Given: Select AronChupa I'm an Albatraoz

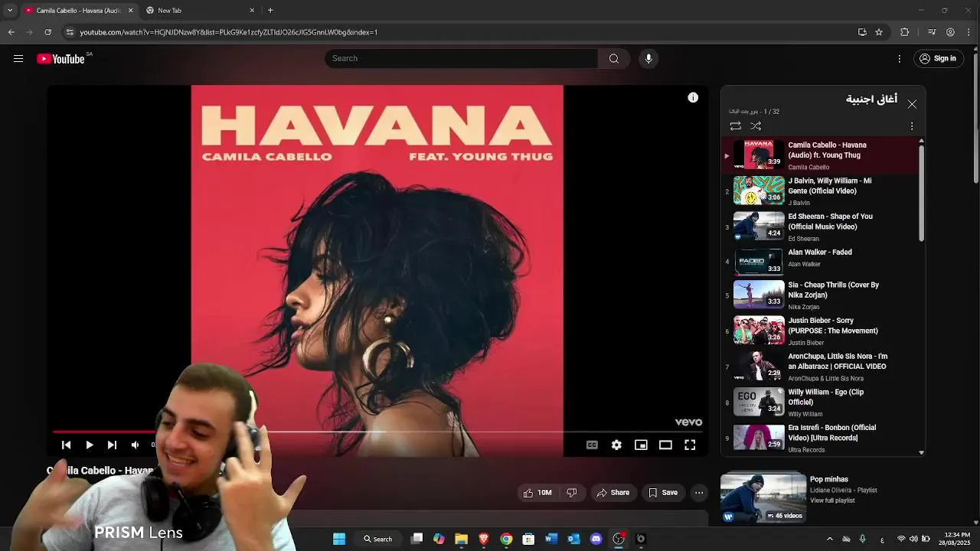Looking at the screenshot, I should tap(820, 367).
